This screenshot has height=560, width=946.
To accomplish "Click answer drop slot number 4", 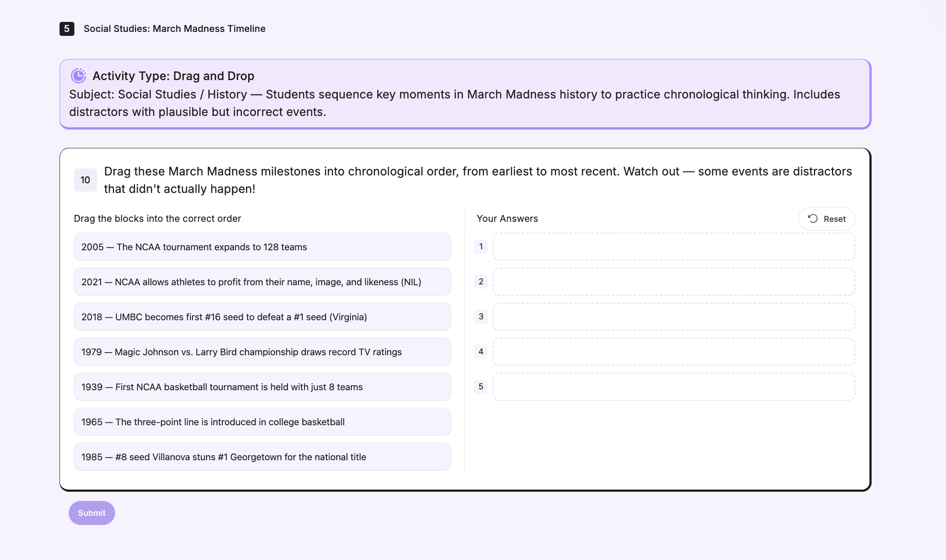I will click(x=673, y=352).
